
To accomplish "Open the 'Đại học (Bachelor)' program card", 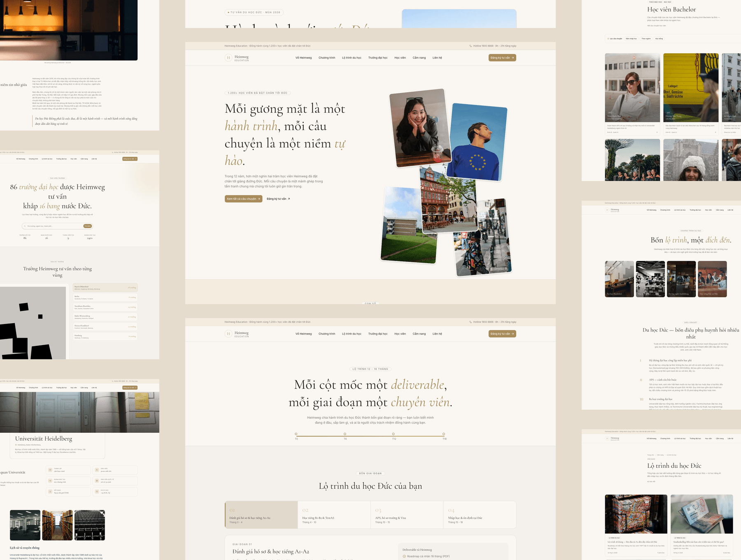I will [x=620, y=279].
